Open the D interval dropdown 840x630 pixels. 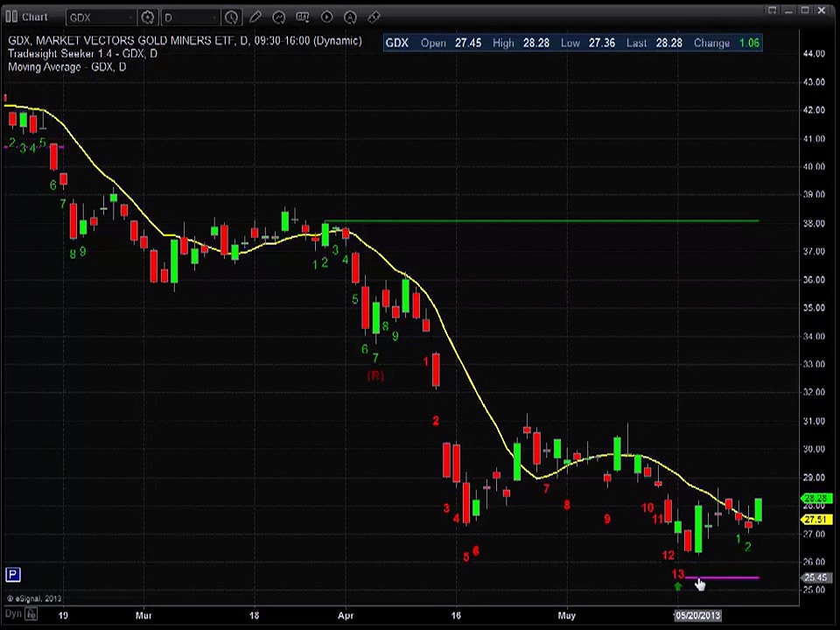pyautogui.click(x=190, y=17)
